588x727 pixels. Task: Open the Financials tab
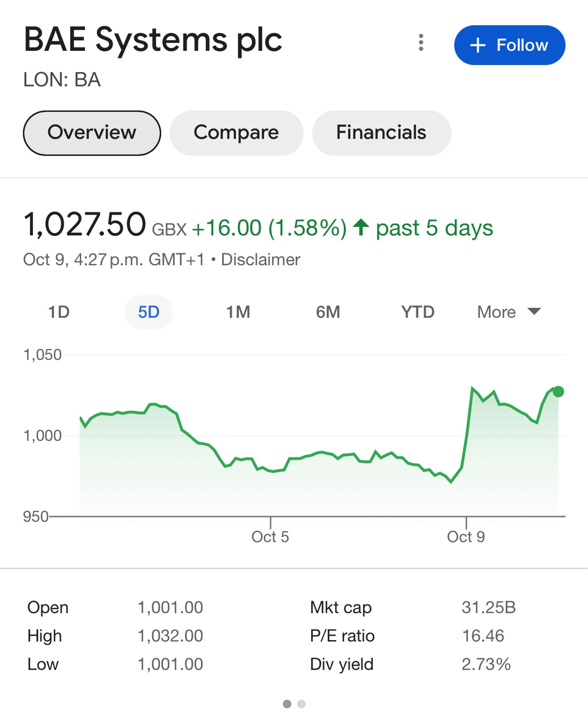pyautogui.click(x=381, y=133)
